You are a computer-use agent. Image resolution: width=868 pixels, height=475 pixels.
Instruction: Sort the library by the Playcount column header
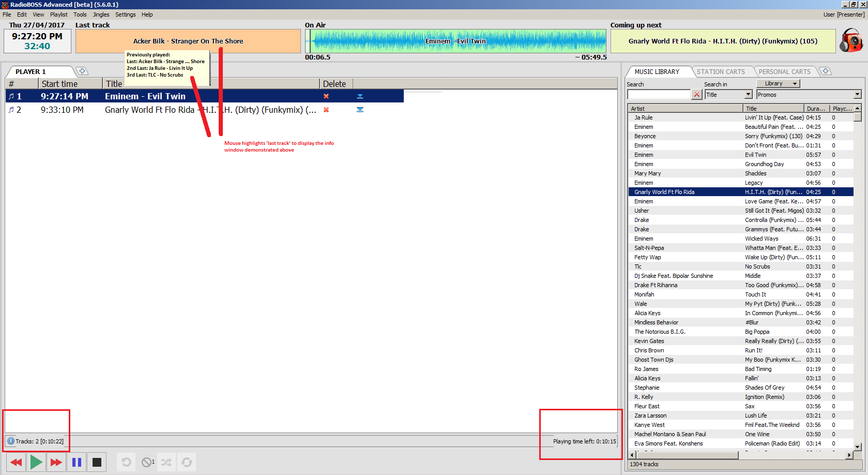(842, 108)
